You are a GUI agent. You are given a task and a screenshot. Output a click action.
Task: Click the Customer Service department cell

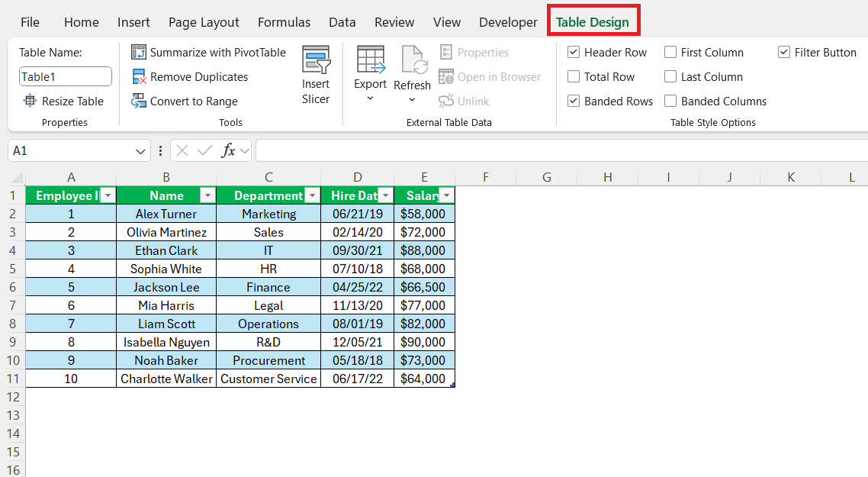point(268,379)
